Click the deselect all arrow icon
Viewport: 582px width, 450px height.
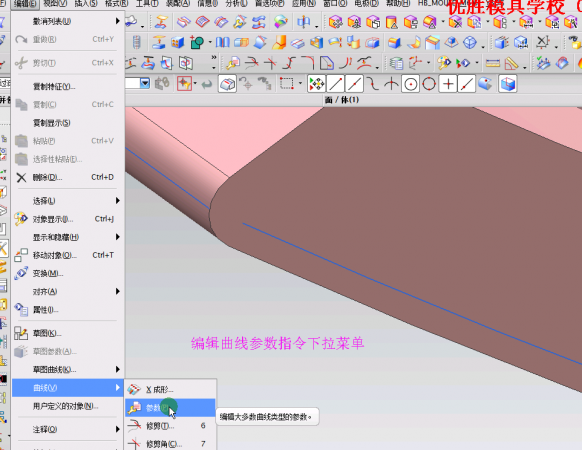pyautogui.click(x=206, y=84)
